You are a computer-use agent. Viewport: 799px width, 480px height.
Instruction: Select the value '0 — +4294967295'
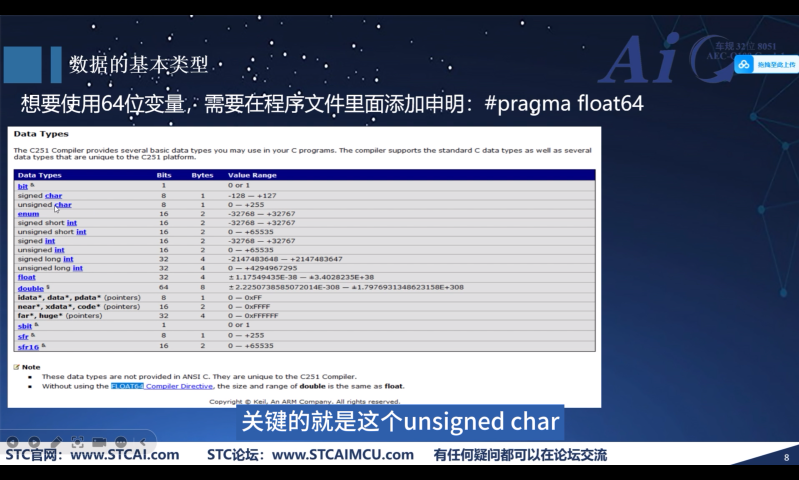(262, 268)
